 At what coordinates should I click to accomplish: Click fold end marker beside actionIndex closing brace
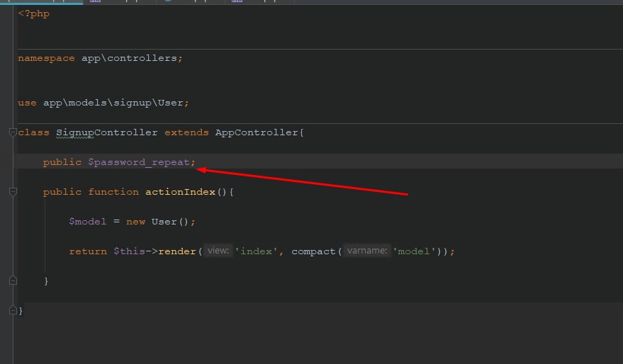13,280
